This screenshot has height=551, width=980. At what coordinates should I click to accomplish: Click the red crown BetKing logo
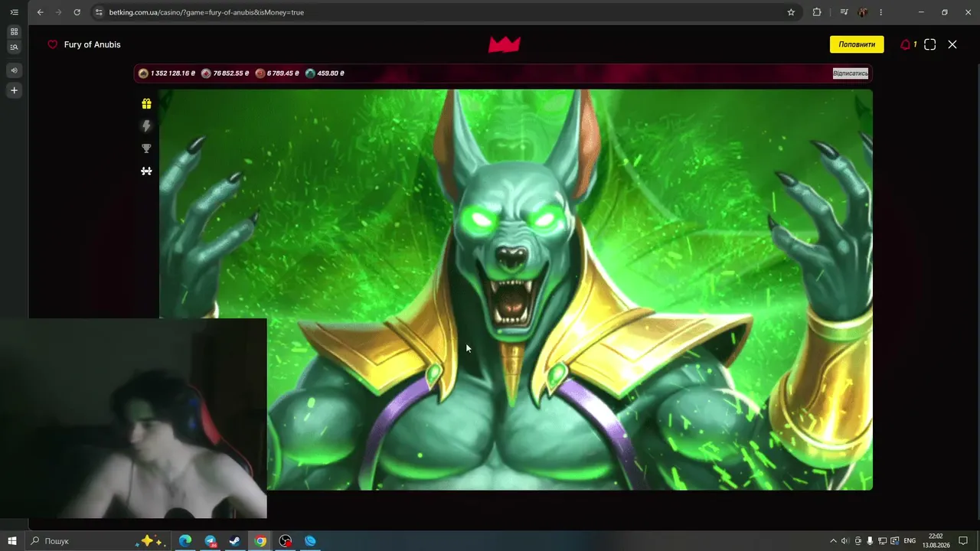tap(505, 44)
